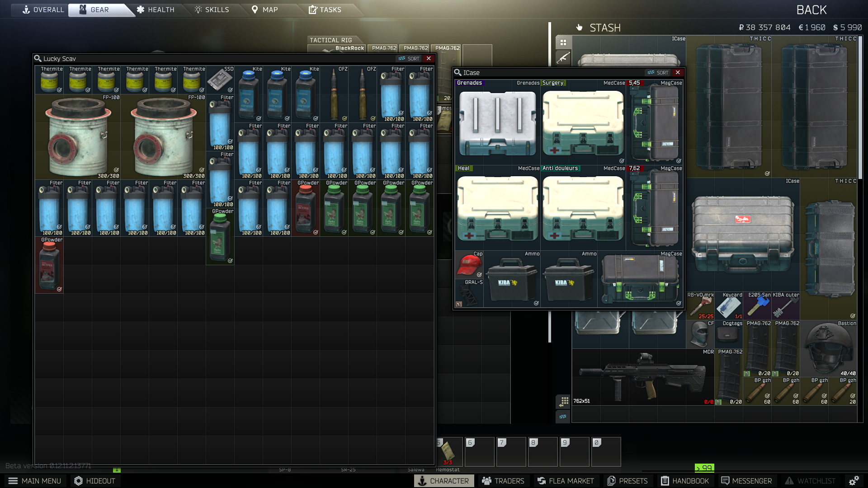Screen dimensions: 868x488
Task: Open the Main Menu from the bottom bar
Action: (x=35, y=481)
